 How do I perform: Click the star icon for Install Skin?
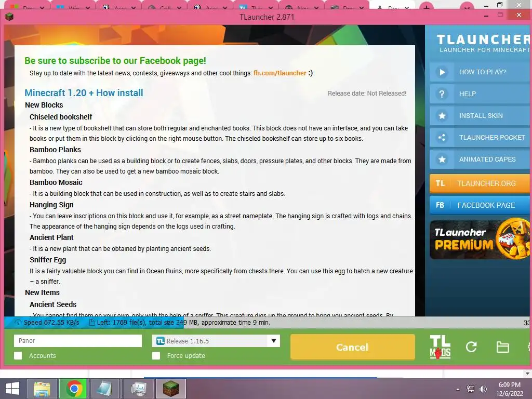[442, 116]
